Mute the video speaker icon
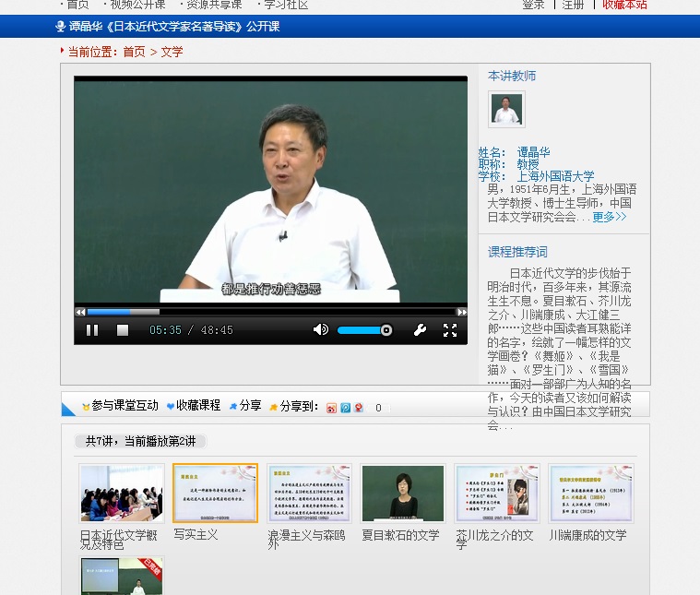Image resolution: width=700 pixels, height=595 pixels. [x=320, y=330]
